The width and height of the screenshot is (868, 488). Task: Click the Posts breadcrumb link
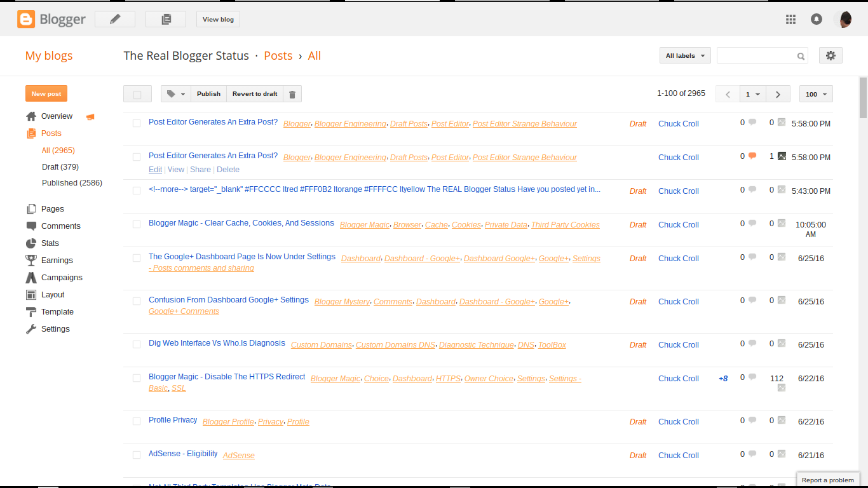[278, 56]
